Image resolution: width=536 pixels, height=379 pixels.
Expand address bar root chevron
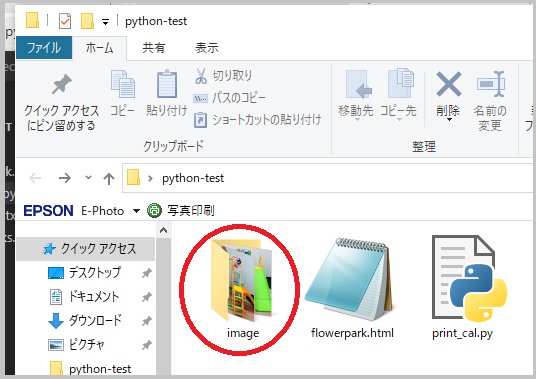150,178
